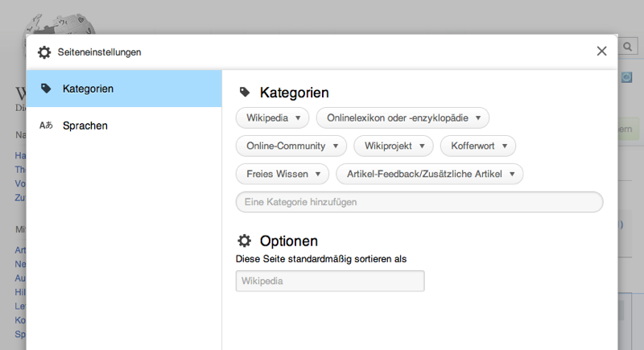Click the Kategorien heading text in content pane
The height and width of the screenshot is (350, 644).
294,93
